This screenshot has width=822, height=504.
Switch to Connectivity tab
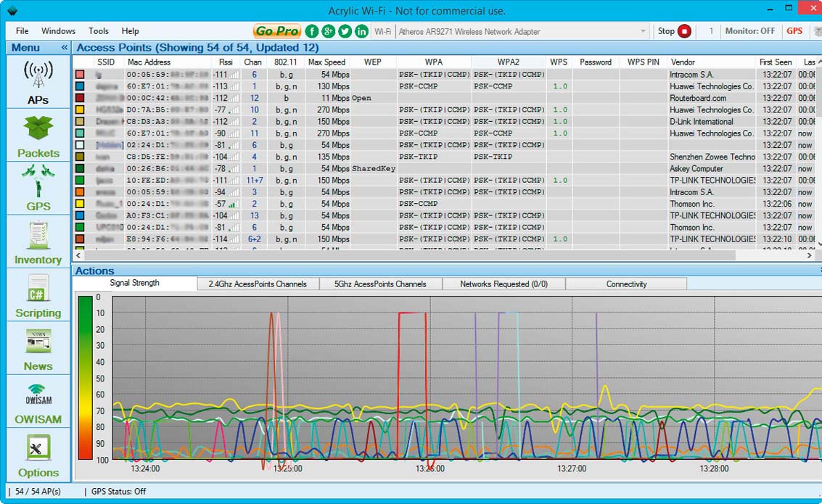[x=626, y=284]
